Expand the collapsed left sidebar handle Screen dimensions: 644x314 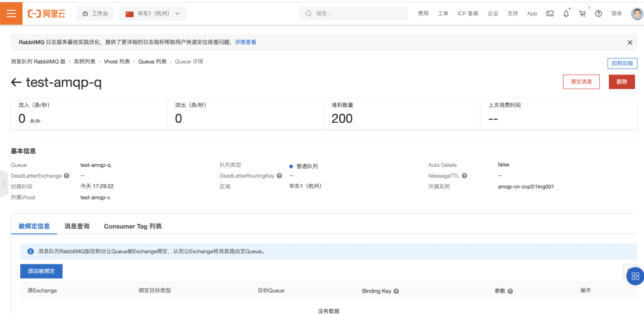click(4, 183)
